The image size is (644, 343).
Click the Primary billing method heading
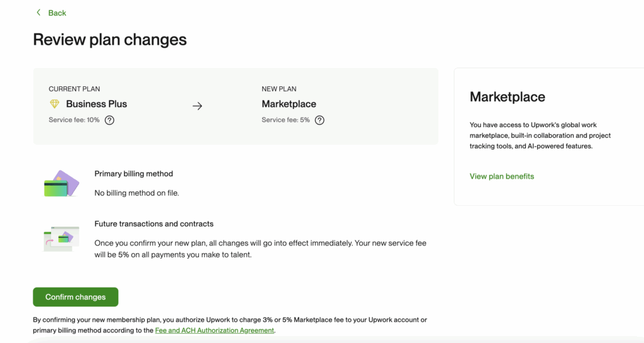(133, 174)
